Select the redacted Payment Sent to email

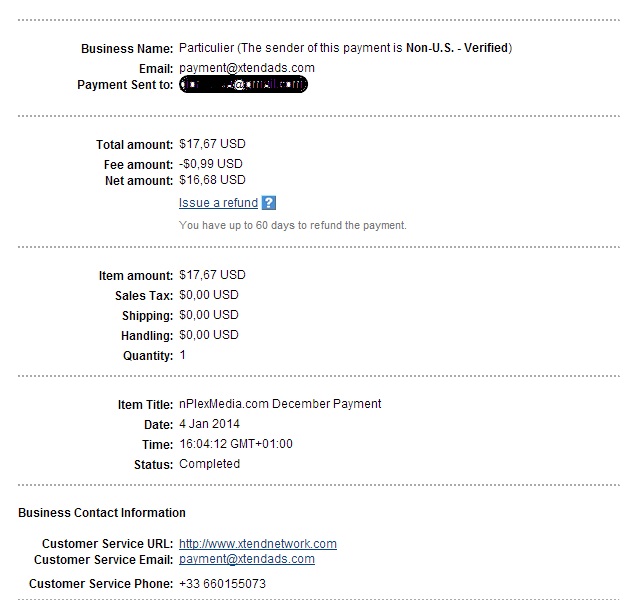243,84
